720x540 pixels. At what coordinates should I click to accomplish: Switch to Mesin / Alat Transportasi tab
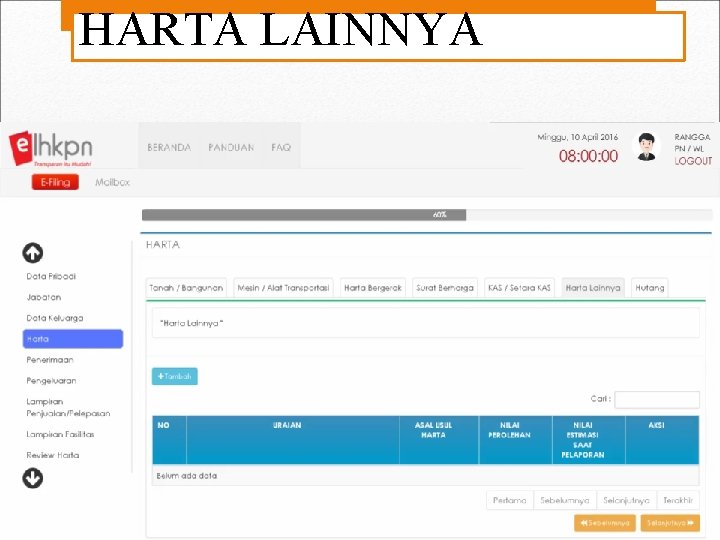click(283, 288)
